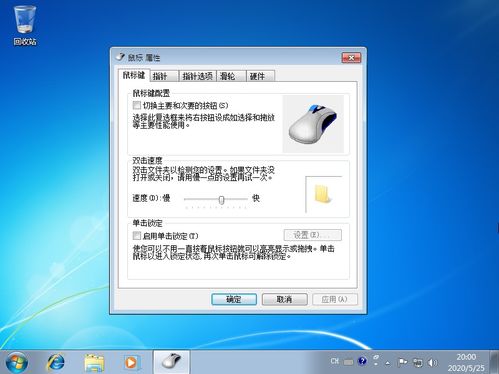Open the Windows Start menu orb
This screenshot has width=499, height=374.
click(17, 362)
